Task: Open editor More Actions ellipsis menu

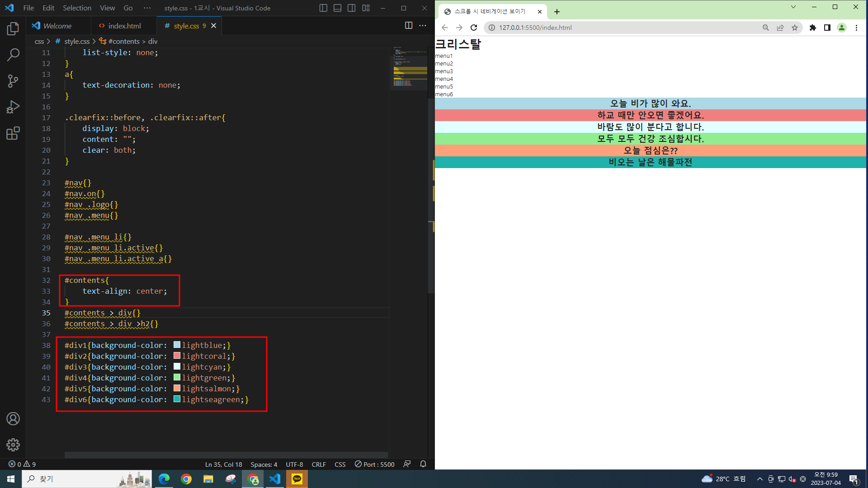Action: point(423,26)
